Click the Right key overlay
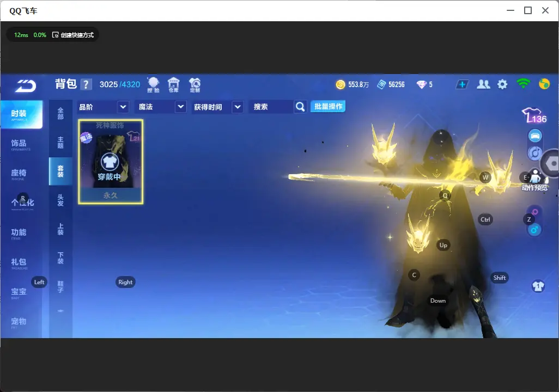The width and height of the screenshot is (559, 392). (125, 282)
